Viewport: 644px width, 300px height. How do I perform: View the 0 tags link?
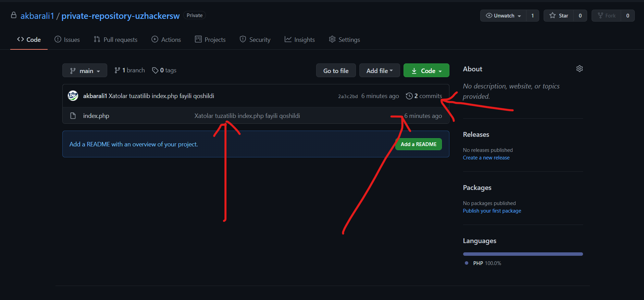(x=164, y=70)
